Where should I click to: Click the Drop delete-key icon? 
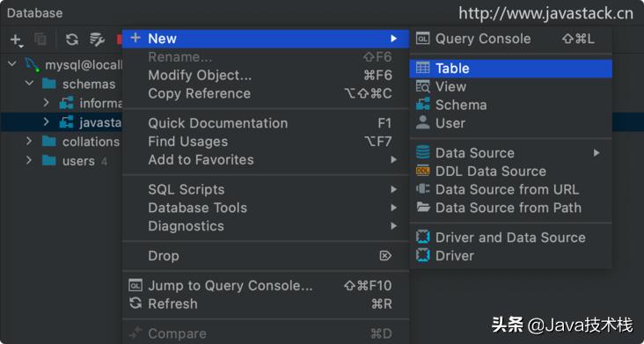coord(385,256)
